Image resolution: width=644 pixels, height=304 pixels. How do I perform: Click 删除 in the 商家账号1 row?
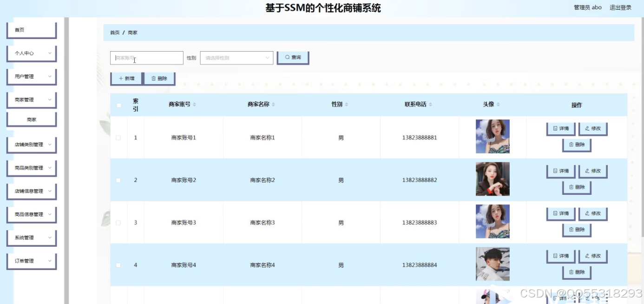pos(577,145)
